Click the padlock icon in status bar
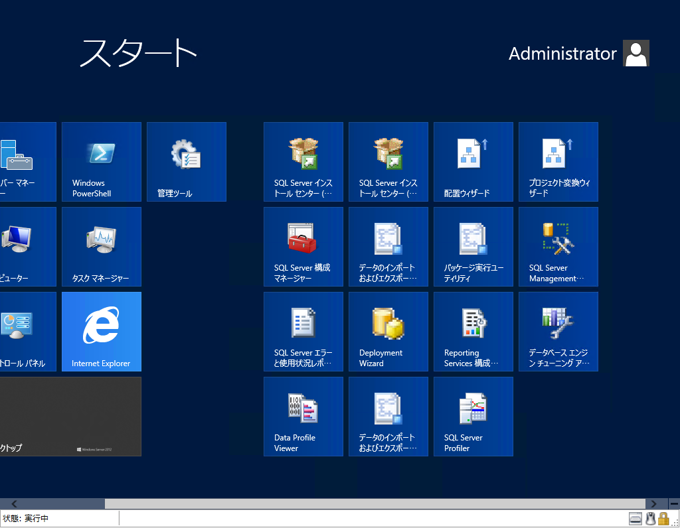 663,518
